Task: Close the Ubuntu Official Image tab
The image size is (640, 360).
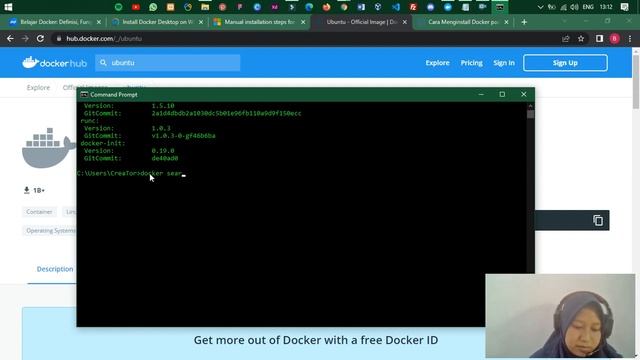Action: pos(404,22)
